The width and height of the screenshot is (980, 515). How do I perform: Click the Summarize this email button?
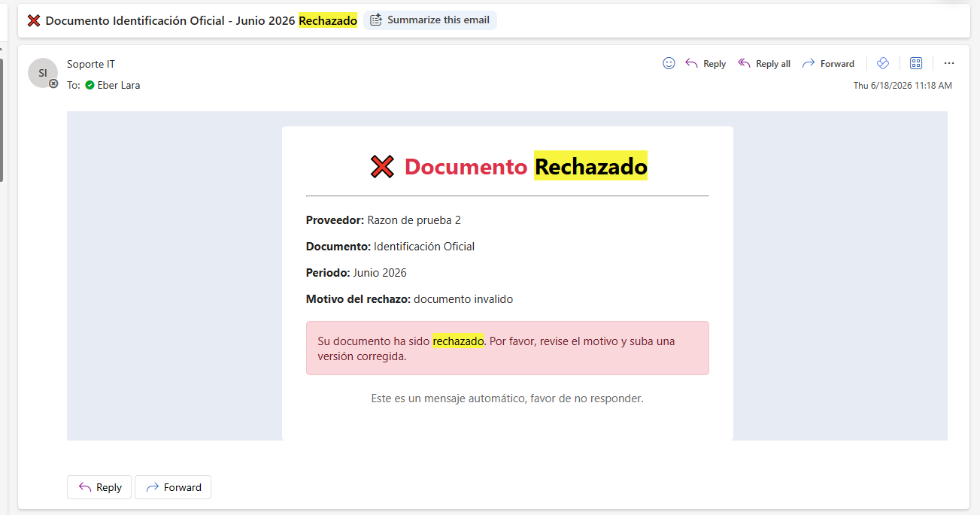(430, 20)
